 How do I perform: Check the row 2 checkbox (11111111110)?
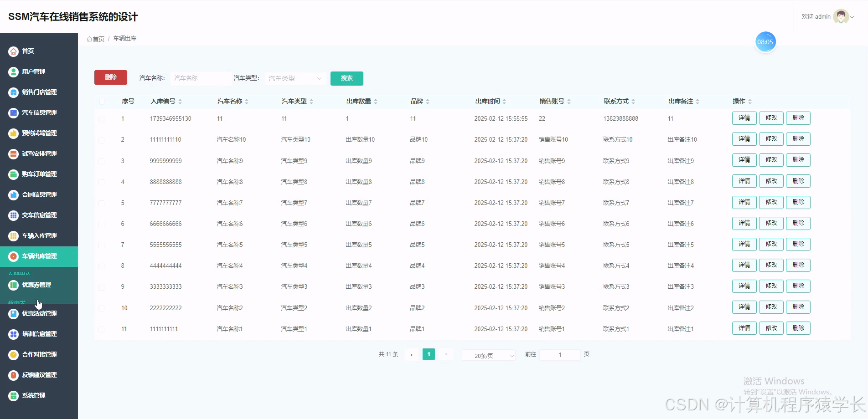(x=102, y=140)
